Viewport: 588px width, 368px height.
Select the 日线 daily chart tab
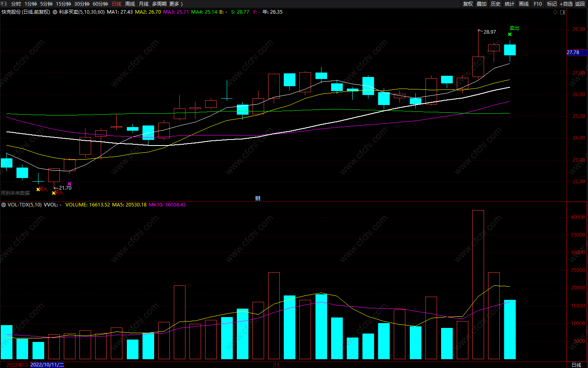click(x=116, y=4)
